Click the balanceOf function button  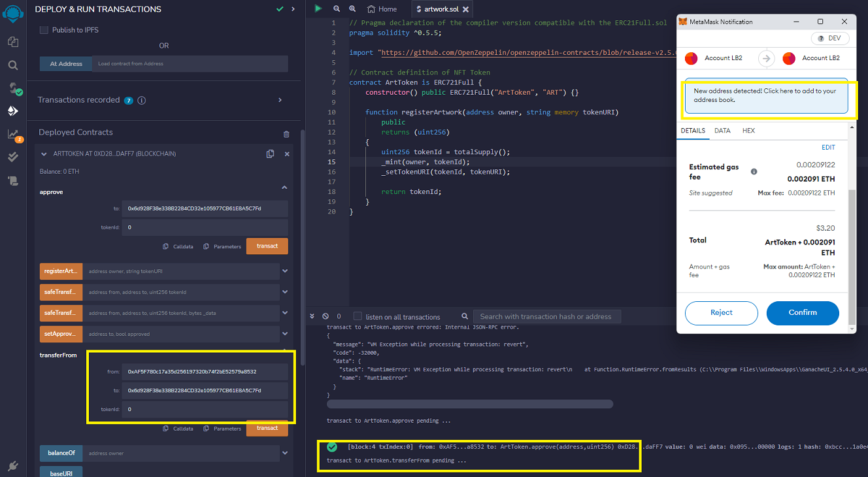61,453
